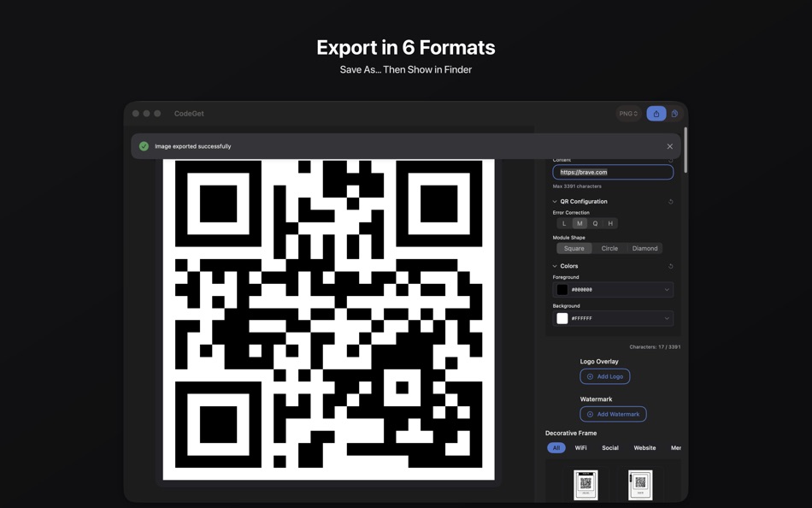Image resolution: width=812 pixels, height=508 pixels.
Task: Open the Background color dropdown arrow
Action: tap(667, 318)
